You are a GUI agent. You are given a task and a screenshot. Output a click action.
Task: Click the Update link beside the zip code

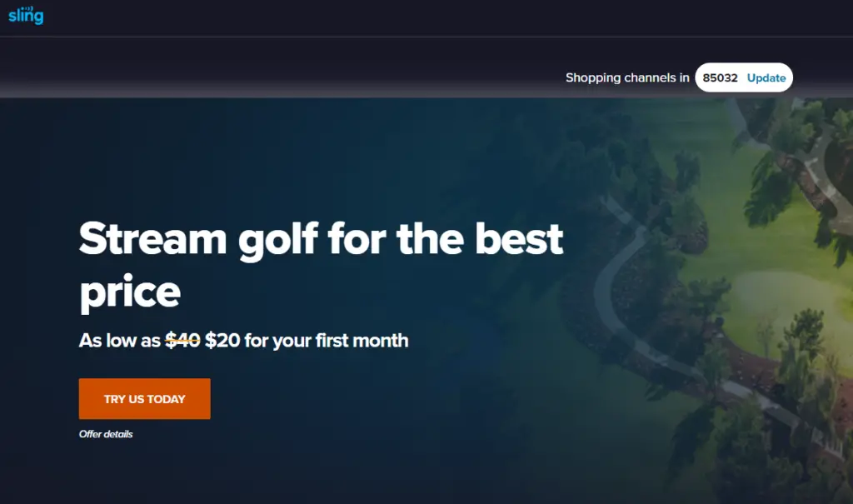[x=766, y=77]
